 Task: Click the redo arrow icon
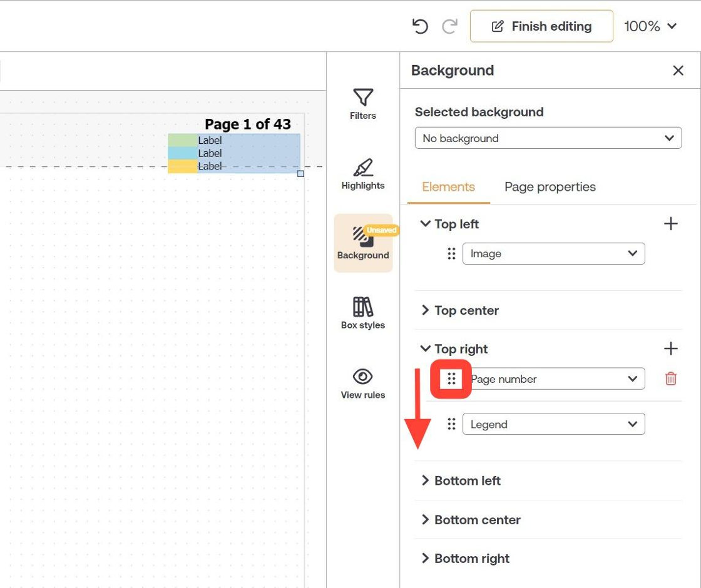[450, 26]
